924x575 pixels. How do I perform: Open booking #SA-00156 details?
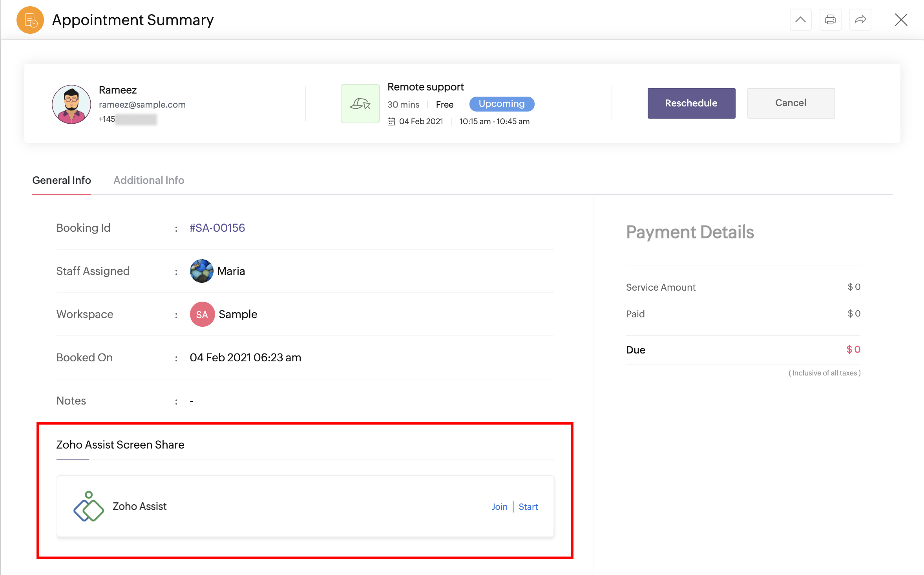[x=217, y=227]
